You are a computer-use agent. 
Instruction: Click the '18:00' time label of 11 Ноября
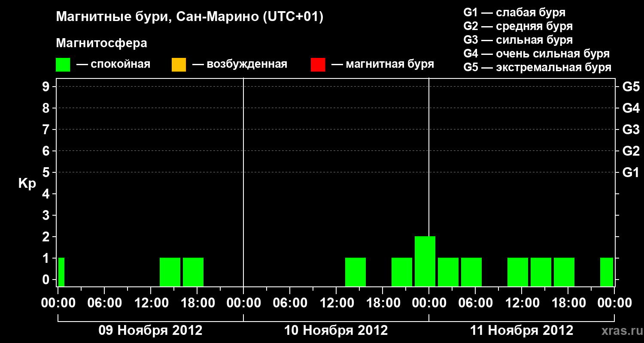[x=568, y=303]
